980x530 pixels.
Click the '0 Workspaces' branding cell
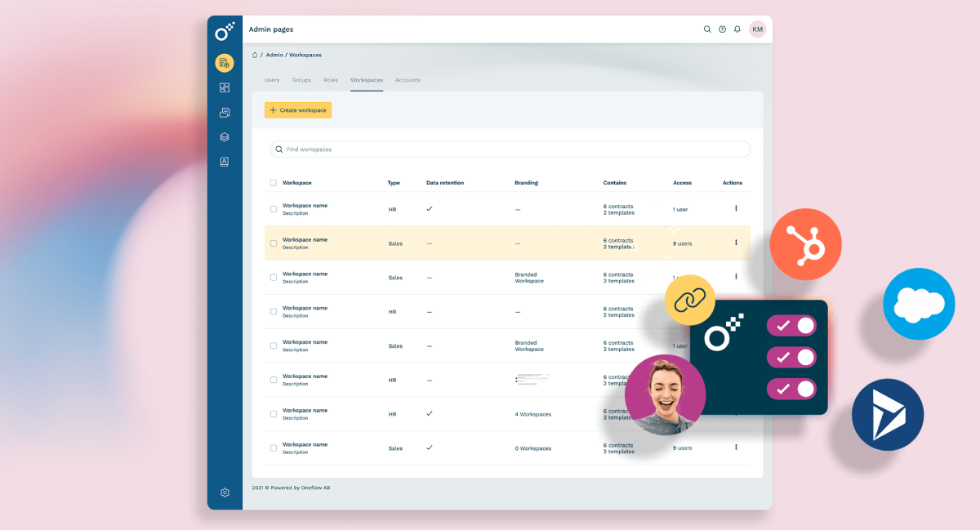[x=533, y=448]
